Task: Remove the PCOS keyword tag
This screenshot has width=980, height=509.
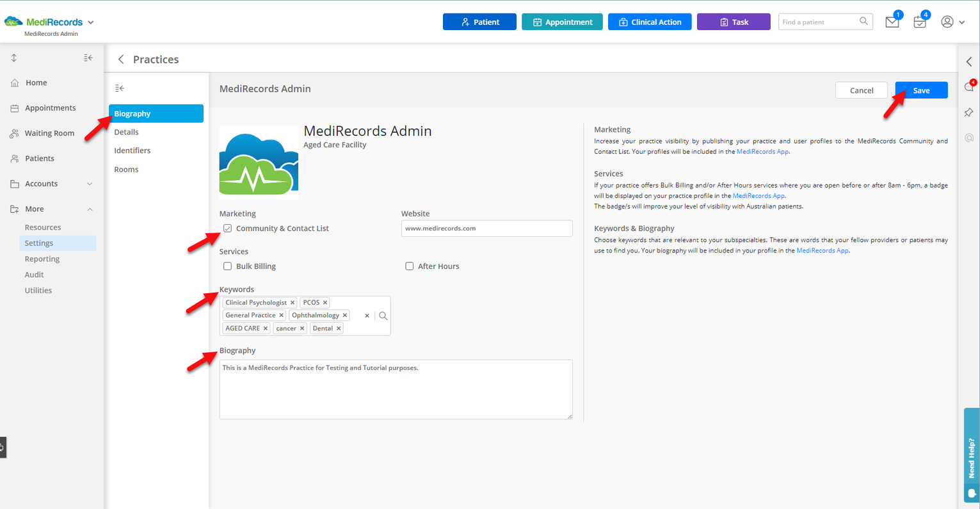Action: click(x=325, y=303)
